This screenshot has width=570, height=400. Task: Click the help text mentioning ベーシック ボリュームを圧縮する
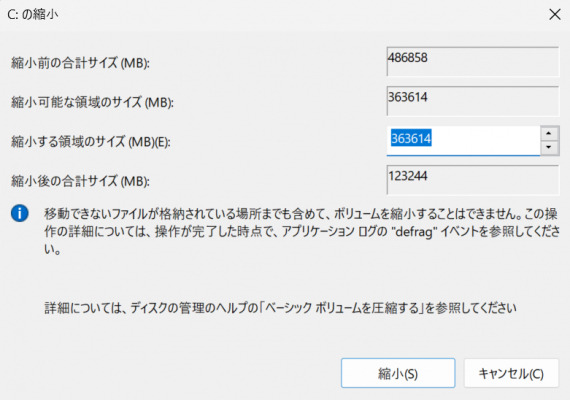(x=280, y=308)
